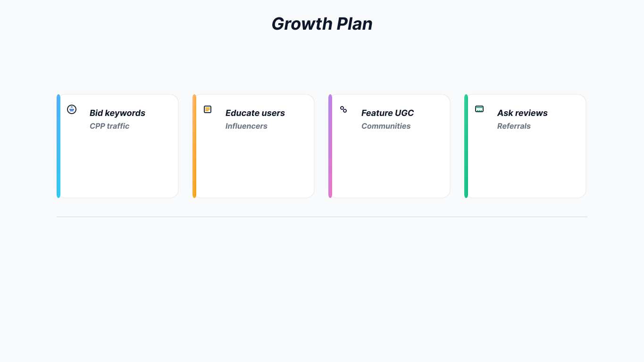Click the orange accent bar on Educate users card
644x362 pixels.
coord(194,146)
